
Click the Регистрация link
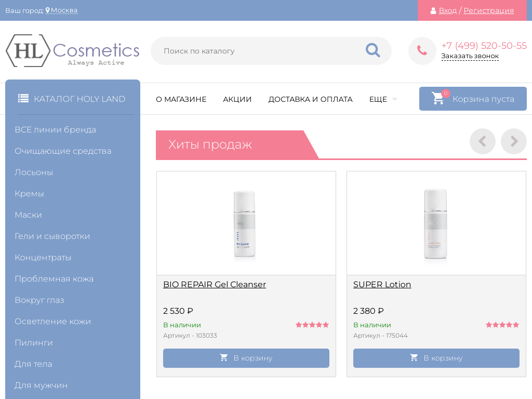[x=488, y=10]
